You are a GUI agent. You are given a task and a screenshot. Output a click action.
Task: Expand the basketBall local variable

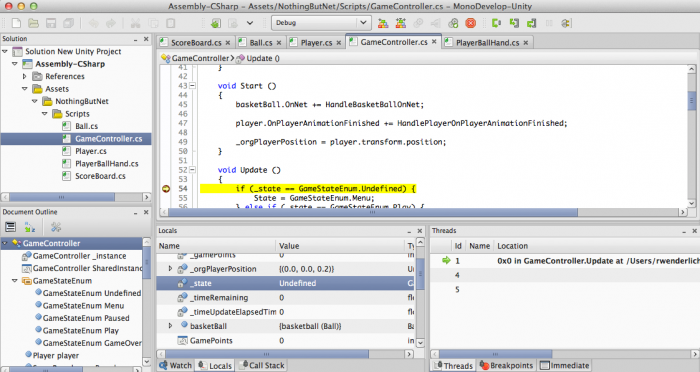click(x=170, y=326)
